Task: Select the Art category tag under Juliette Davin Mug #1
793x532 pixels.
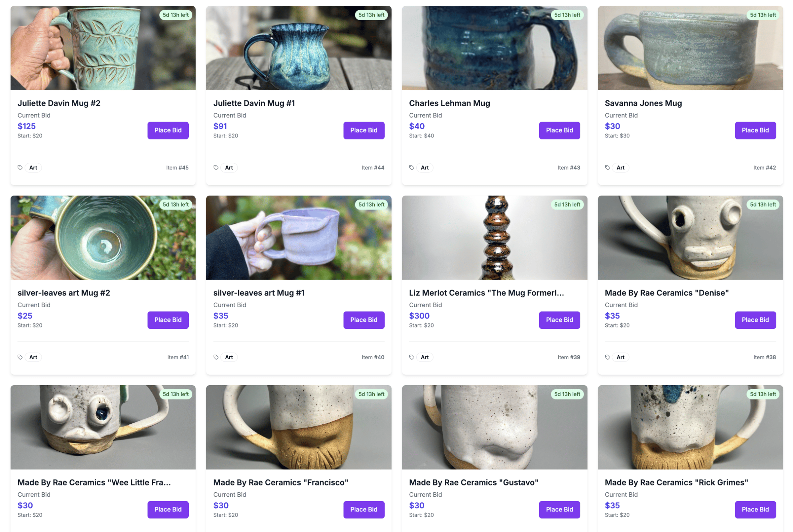Action: [x=229, y=167]
